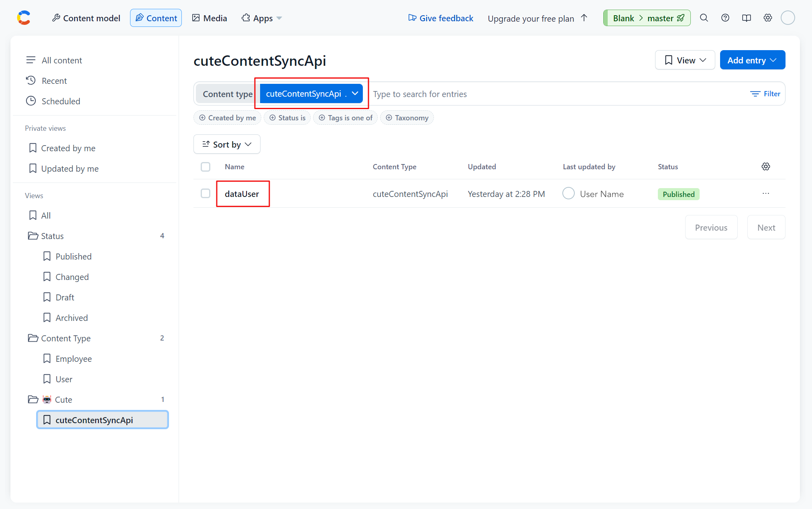Open the help question mark icon
The width and height of the screenshot is (812, 509).
click(x=725, y=18)
